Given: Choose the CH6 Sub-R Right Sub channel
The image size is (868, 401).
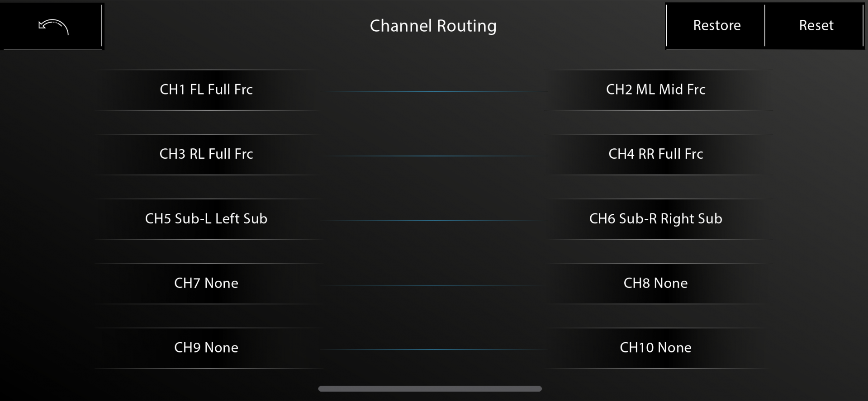Looking at the screenshot, I should click(655, 219).
